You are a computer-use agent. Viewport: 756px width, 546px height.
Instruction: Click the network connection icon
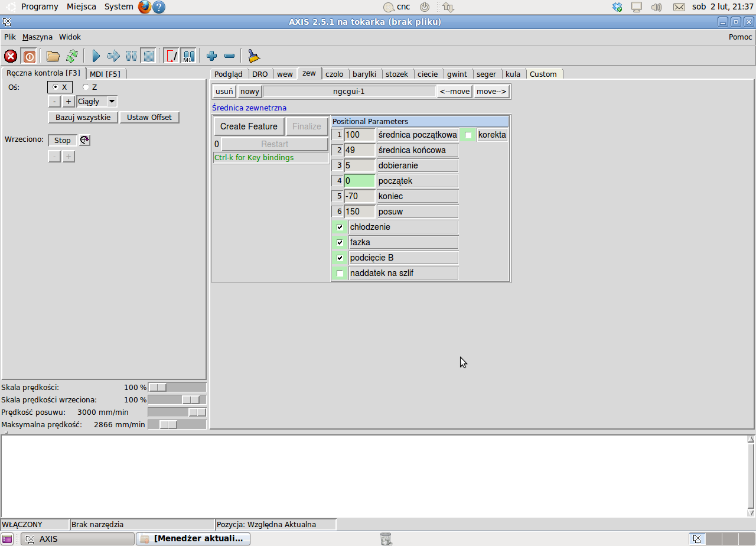tap(448, 7)
